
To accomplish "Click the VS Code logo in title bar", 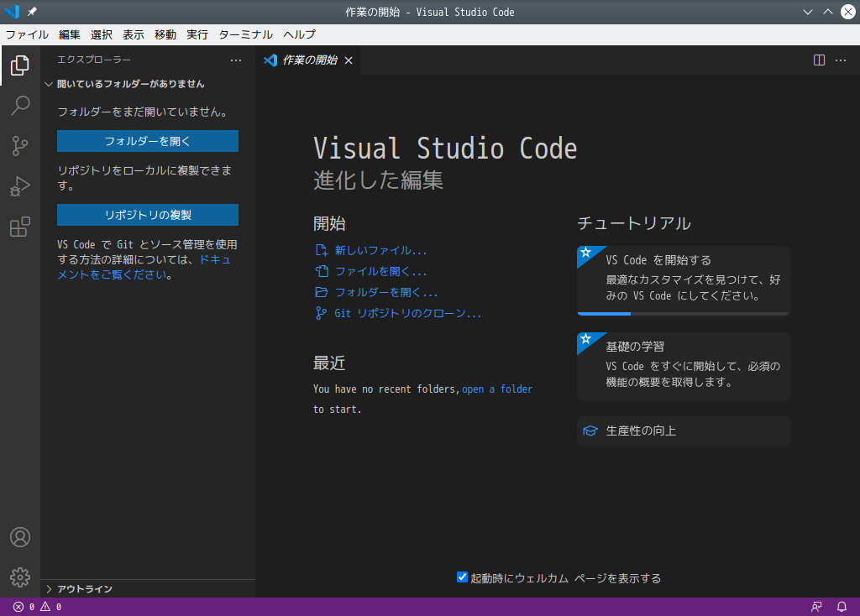I will (12, 12).
